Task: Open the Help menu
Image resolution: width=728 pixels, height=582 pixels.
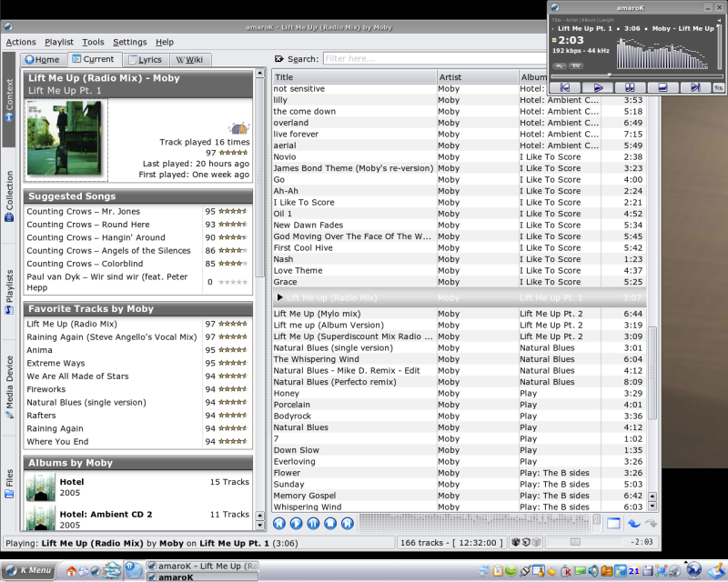Action: click(165, 42)
